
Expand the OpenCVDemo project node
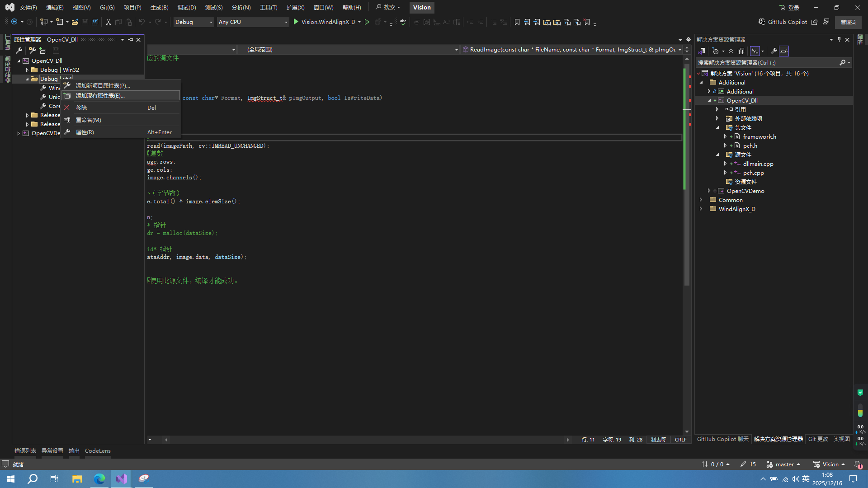coord(709,191)
